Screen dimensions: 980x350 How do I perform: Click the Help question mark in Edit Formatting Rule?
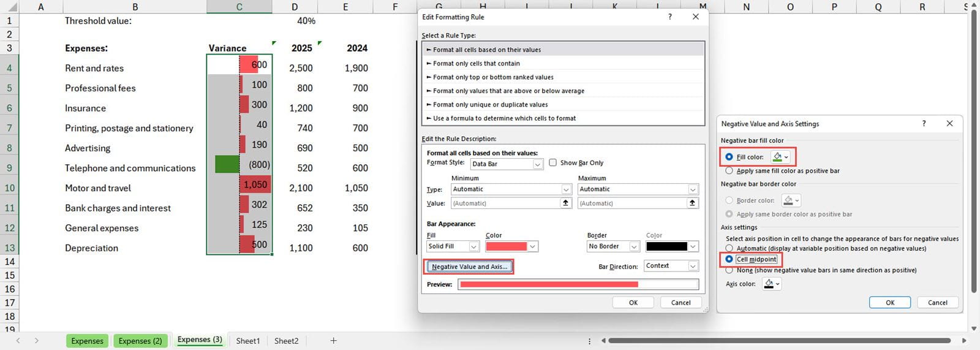click(x=670, y=17)
